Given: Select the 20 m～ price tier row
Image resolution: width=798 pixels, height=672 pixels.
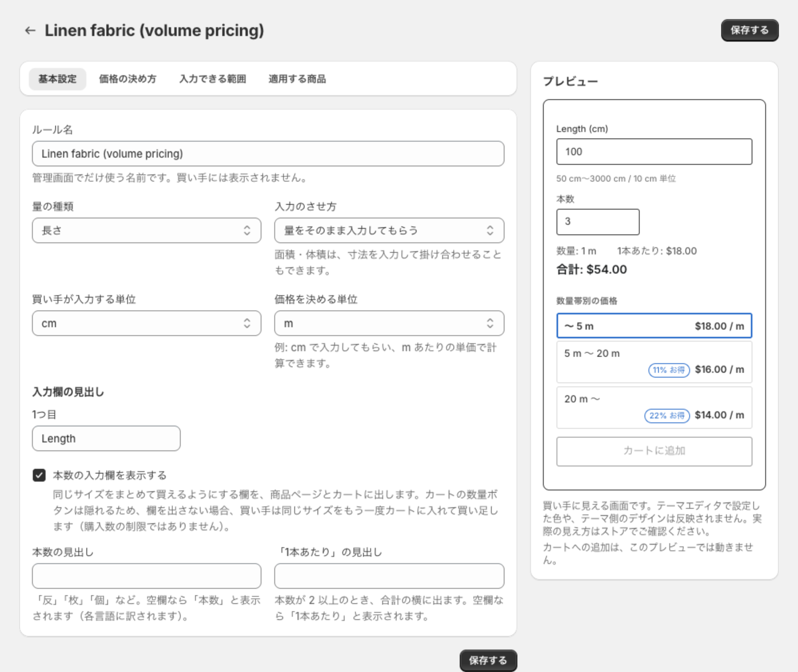Looking at the screenshot, I should click(654, 407).
